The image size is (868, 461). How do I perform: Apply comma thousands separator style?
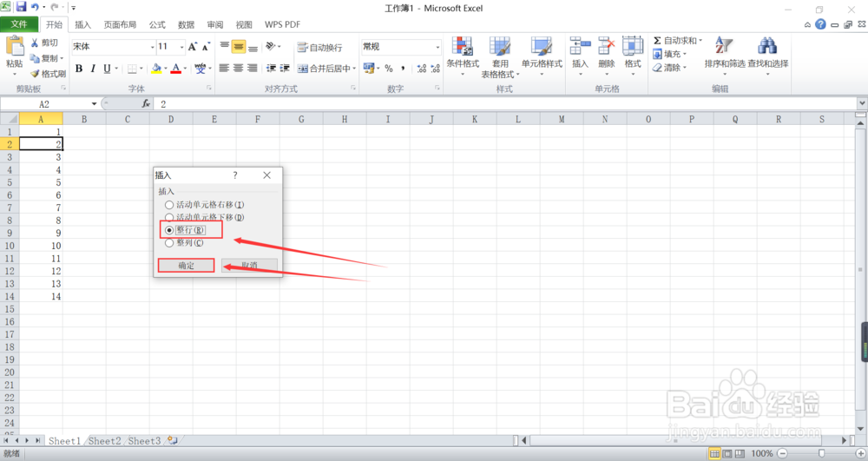click(403, 68)
